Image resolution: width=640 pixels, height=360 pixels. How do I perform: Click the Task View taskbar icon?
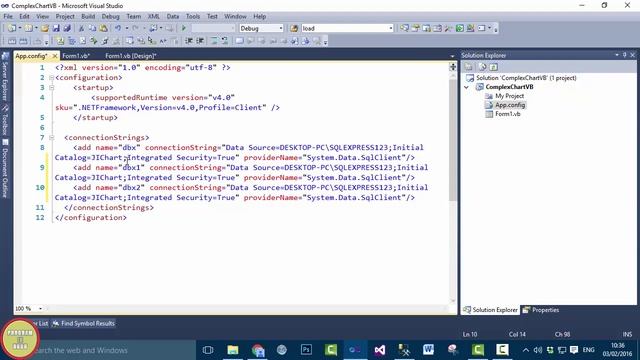tap(208, 350)
